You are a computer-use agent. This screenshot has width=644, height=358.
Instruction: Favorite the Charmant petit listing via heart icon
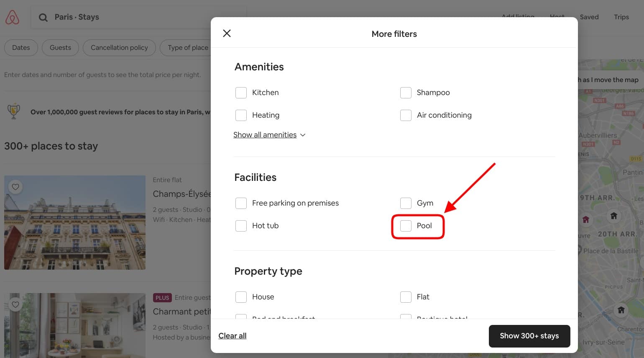(x=15, y=304)
